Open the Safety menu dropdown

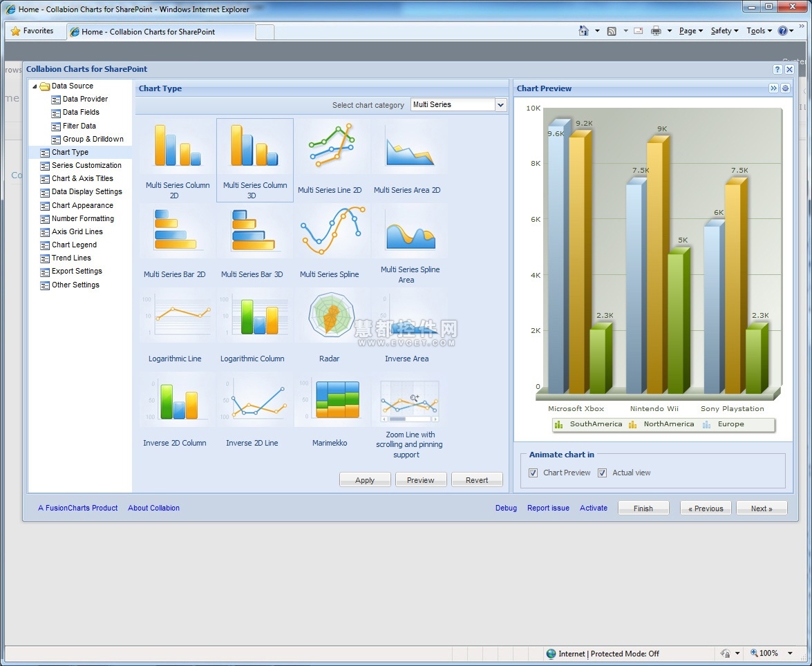pyautogui.click(x=724, y=31)
